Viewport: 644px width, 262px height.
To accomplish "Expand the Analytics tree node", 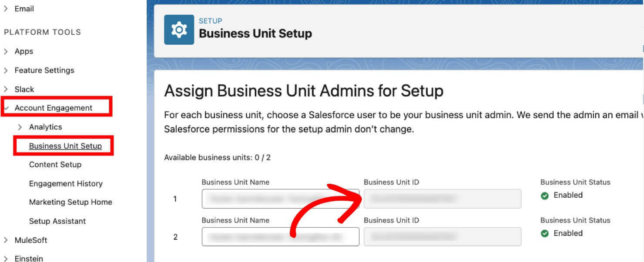I will click(x=20, y=127).
